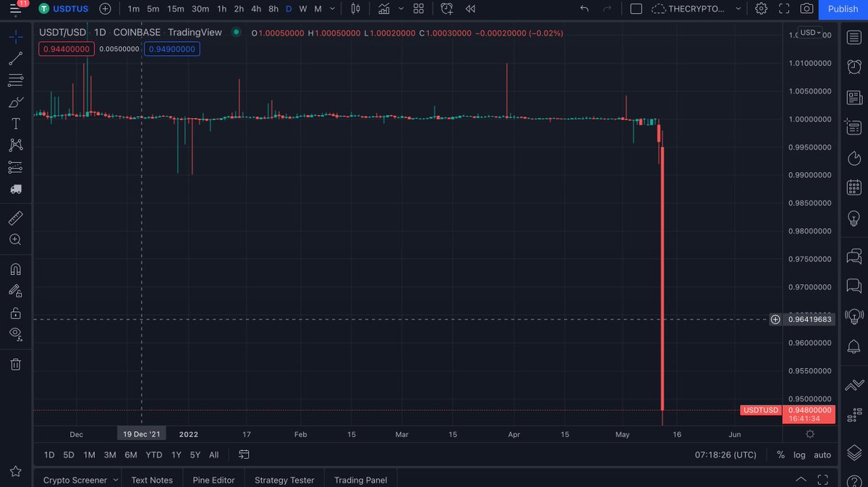Select the Fibonacci and Gann tools
Image resolution: width=868 pixels, height=487 pixels.
[15, 80]
